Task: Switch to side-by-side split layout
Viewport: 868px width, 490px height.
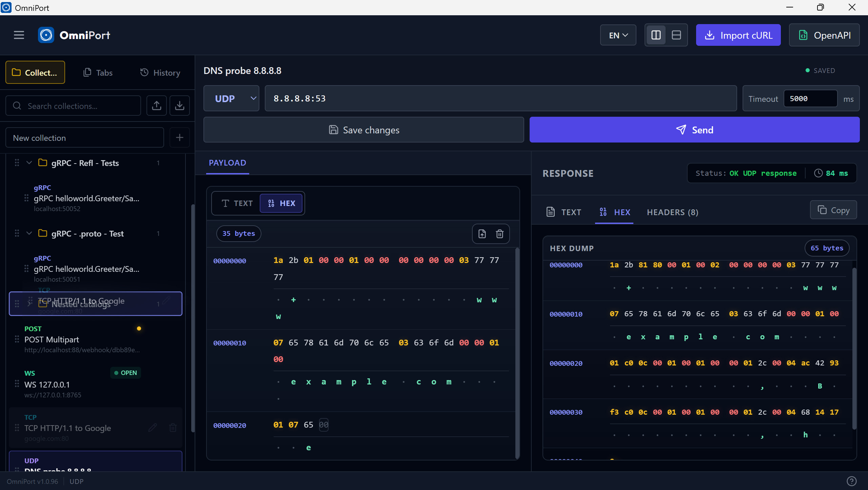Action: pyautogui.click(x=656, y=35)
